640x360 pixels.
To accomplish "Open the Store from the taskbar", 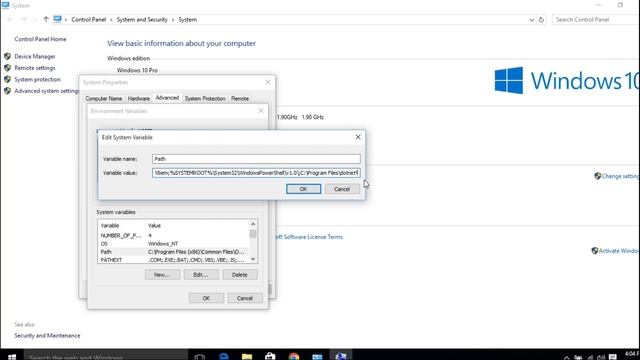I will point(270,356).
